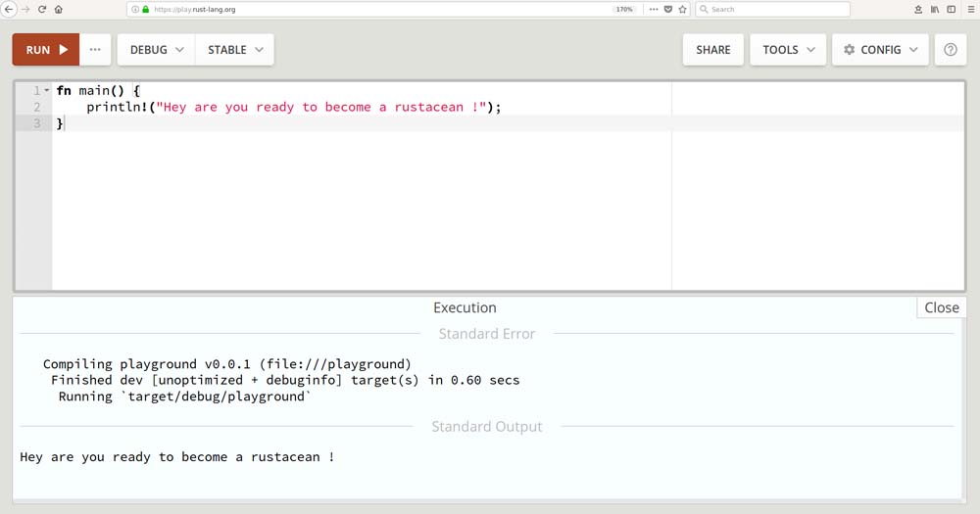This screenshot has height=514, width=980.
Task: Go back with the browser back arrow
Action: [9, 10]
